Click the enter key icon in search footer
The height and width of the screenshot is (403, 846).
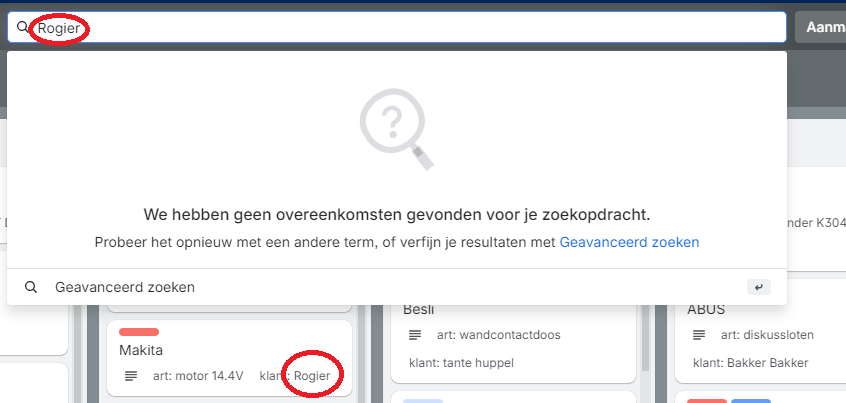[759, 288]
